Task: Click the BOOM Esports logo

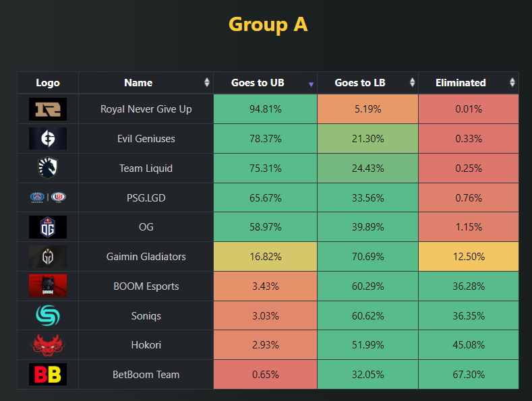Action: [48, 286]
